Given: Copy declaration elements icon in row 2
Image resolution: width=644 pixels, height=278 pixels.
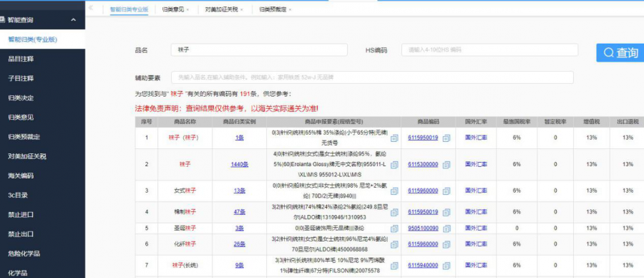Looking at the screenshot, I should click(394, 165).
